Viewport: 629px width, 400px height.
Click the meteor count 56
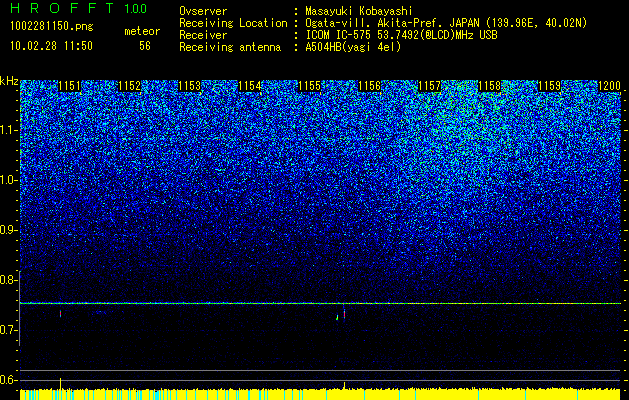coord(145,46)
